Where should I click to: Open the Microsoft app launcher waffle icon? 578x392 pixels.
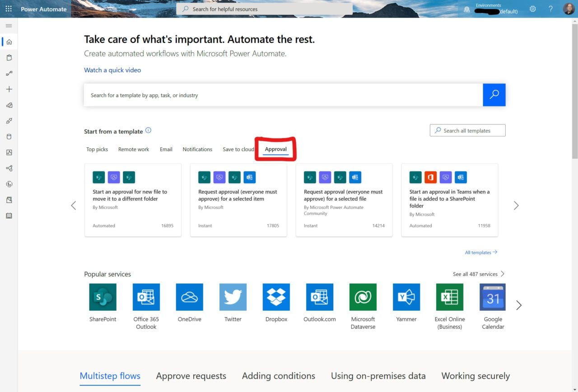pyautogui.click(x=8, y=8)
